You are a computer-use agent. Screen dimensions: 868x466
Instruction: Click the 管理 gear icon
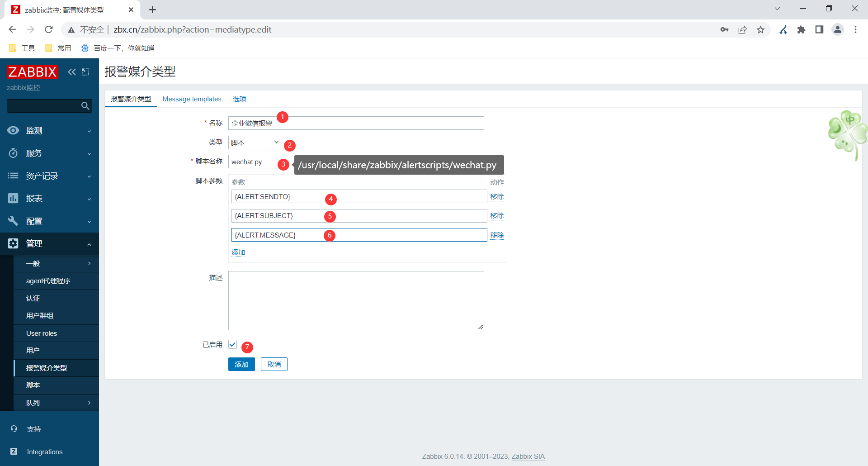(x=13, y=243)
